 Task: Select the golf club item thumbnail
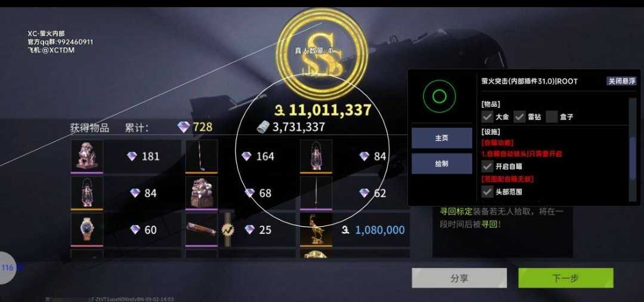click(x=202, y=156)
